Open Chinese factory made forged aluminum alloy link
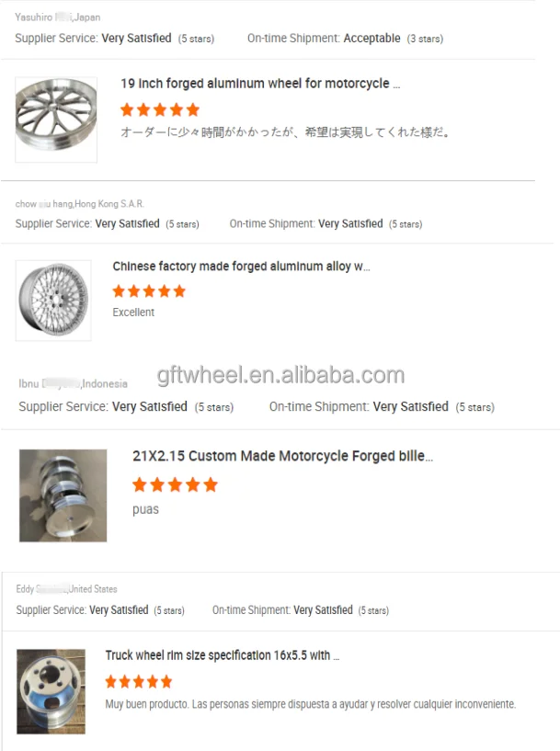The height and width of the screenshot is (751, 560). (242, 267)
